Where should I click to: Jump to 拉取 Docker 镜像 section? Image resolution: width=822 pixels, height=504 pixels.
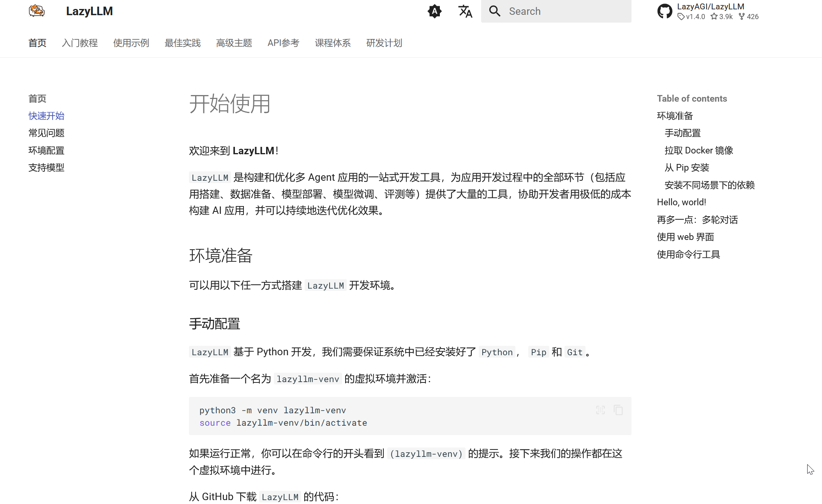coord(699,150)
